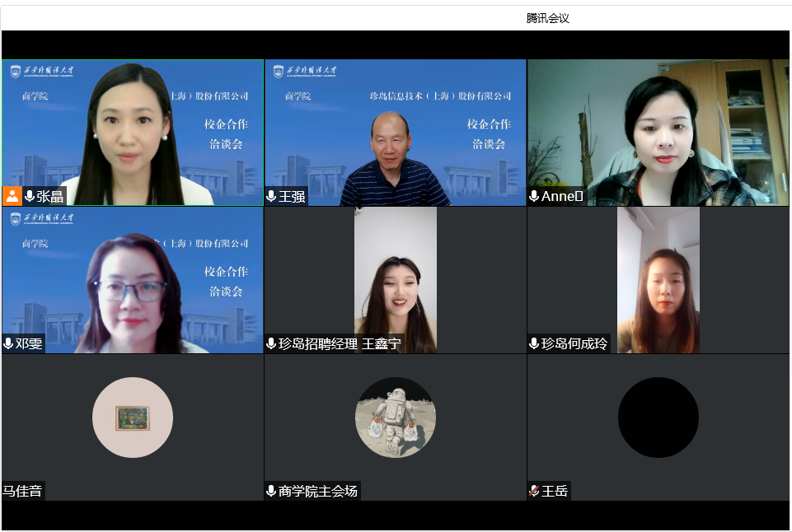Click 邓雯's microphone icon
The height and width of the screenshot is (532, 792).
click(8, 343)
